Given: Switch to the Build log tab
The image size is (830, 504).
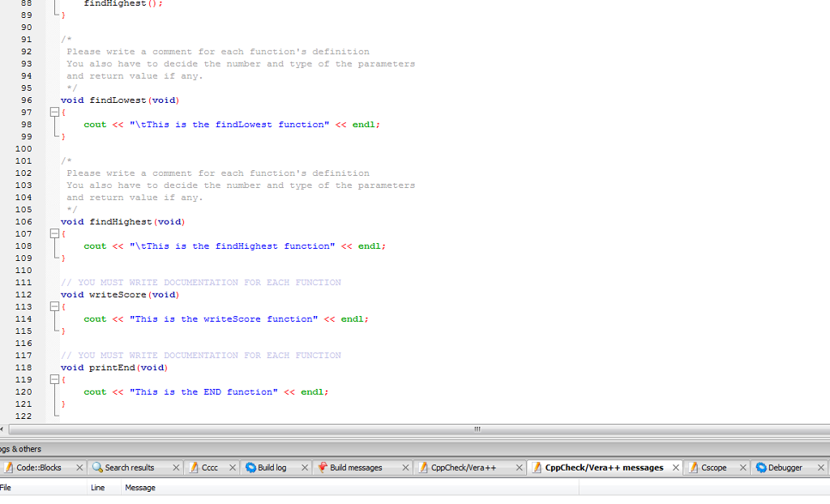Looking at the screenshot, I should pos(272,468).
